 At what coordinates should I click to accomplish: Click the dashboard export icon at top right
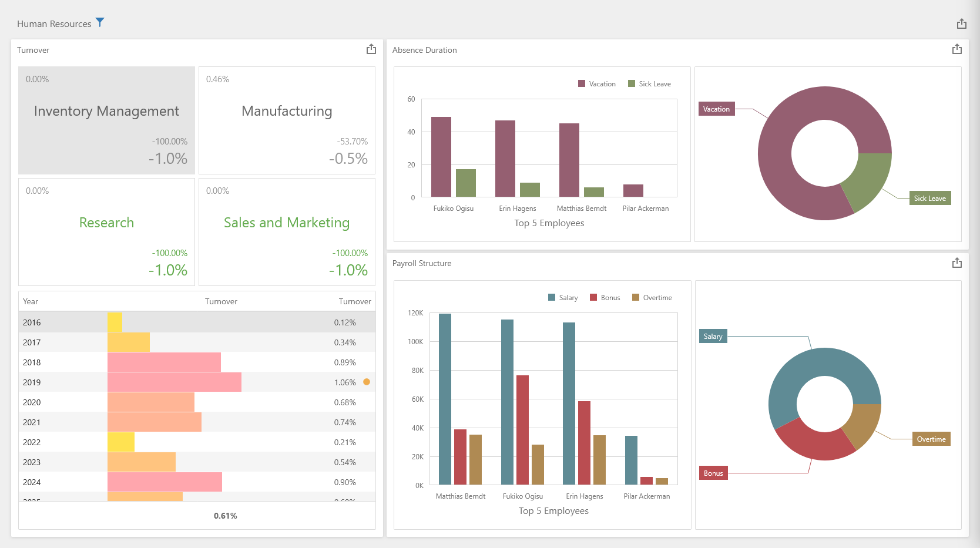pyautogui.click(x=961, y=23)
